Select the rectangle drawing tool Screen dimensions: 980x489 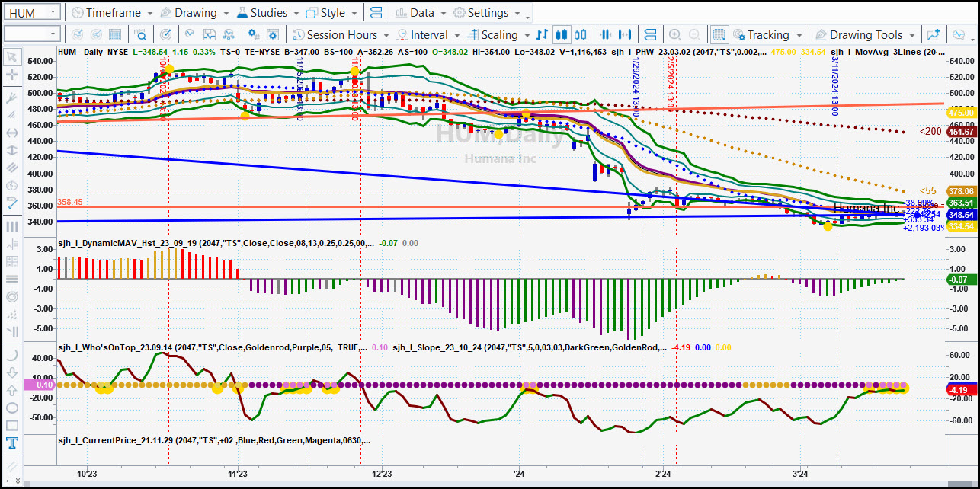point(11,426)
